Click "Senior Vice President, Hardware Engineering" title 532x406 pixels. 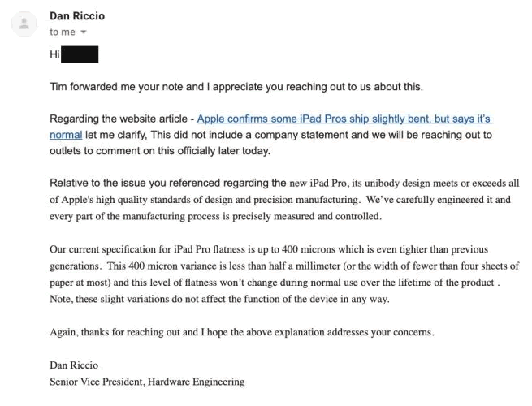146,382
